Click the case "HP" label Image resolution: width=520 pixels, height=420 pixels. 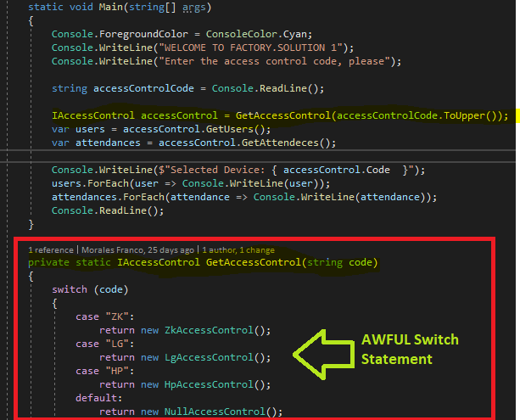click(105, 372)
